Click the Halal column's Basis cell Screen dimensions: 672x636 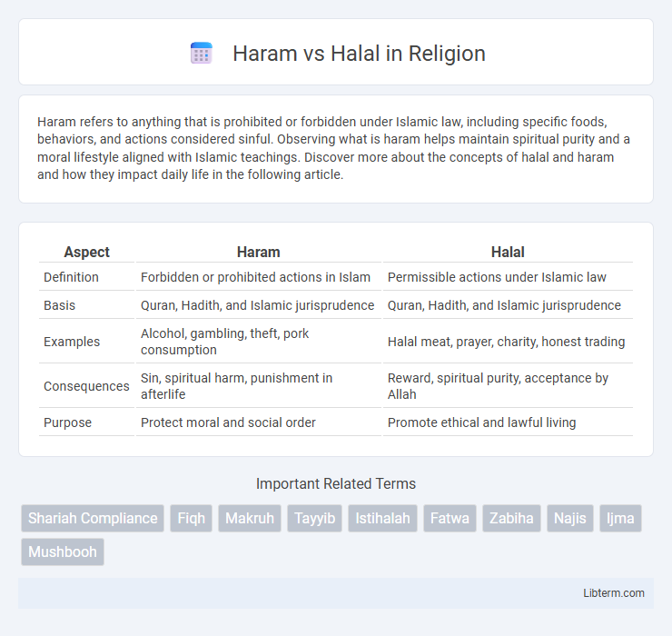click(x=508, y=305)
